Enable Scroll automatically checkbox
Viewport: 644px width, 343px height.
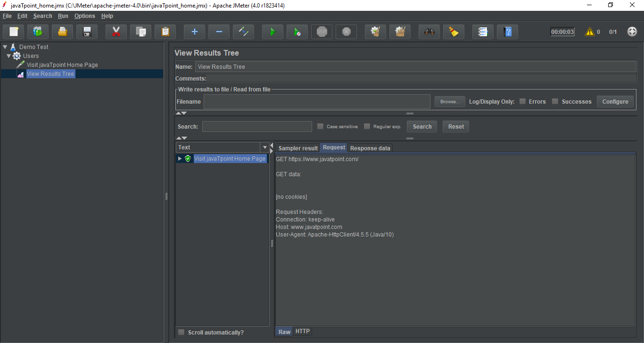pyautogui.click(x=182, y=332)
